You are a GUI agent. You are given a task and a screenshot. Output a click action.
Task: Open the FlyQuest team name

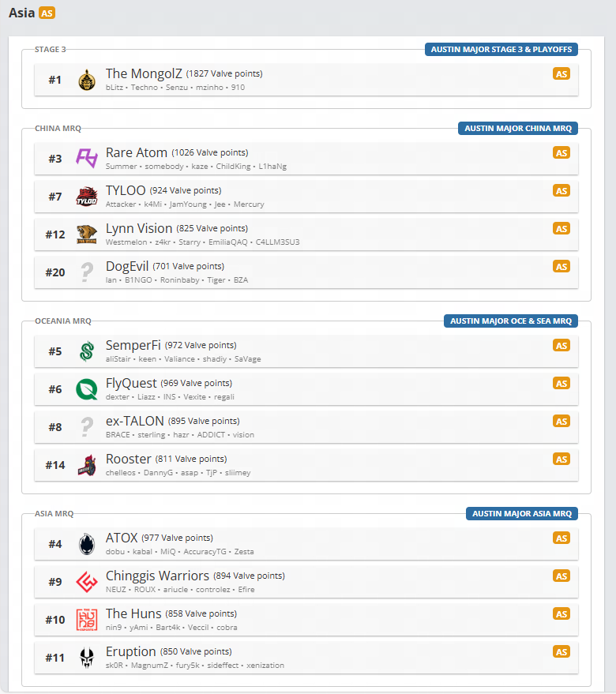point(131,383)
